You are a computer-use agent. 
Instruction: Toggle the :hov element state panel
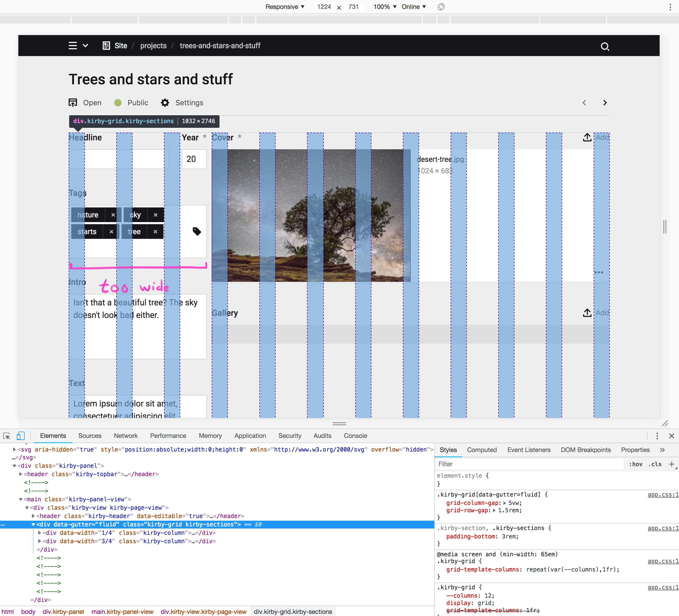(x=636, y=464)
